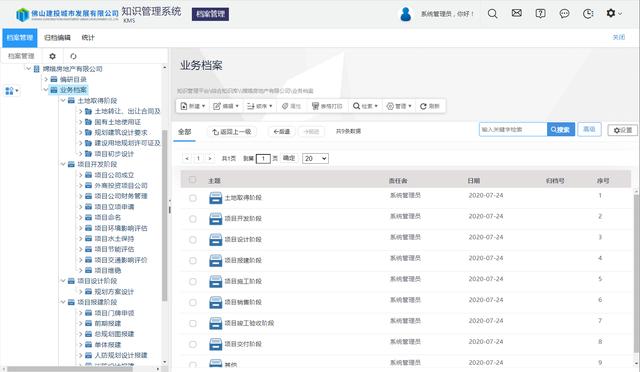Viewport: 640px width, 372px height.
Task: Check the box for 项目设计阶段 row
Action: [x=193, y=240]
